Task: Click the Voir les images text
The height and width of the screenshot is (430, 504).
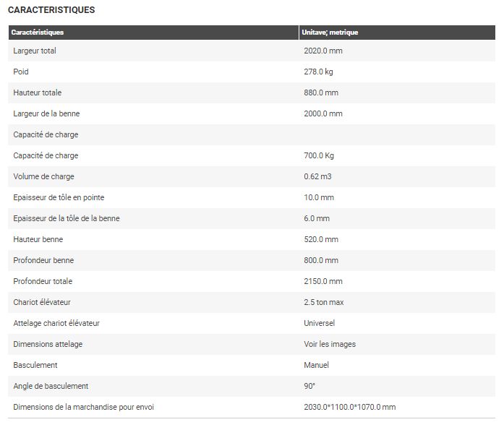Action: 330,344
